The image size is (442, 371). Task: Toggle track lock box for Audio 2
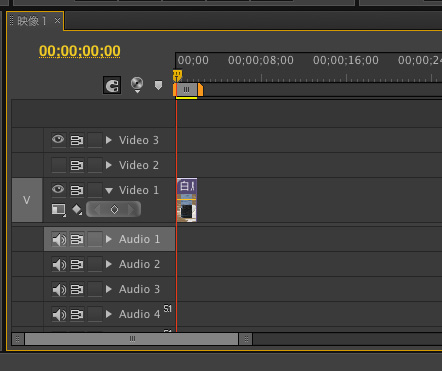coord(95,264)
